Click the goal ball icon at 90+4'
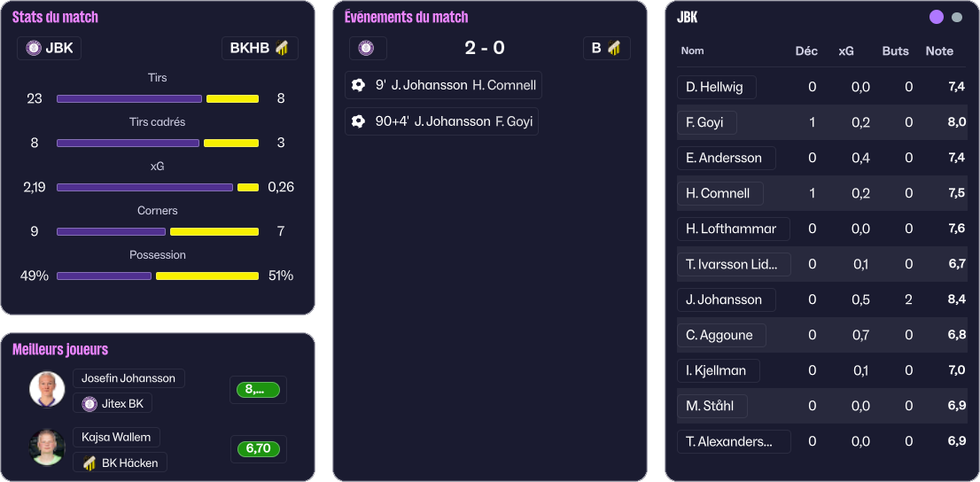 (358, 121)
